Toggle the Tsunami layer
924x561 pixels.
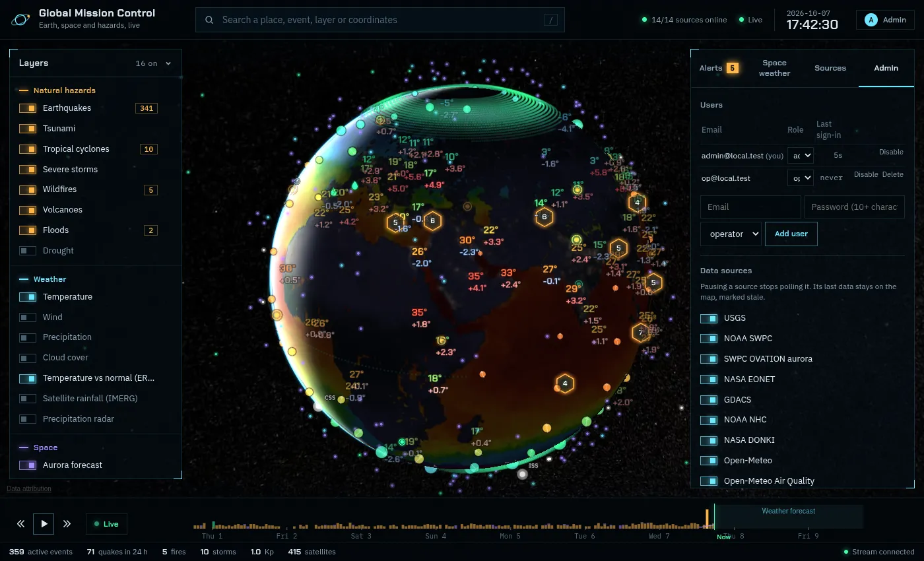coord(28,129)
